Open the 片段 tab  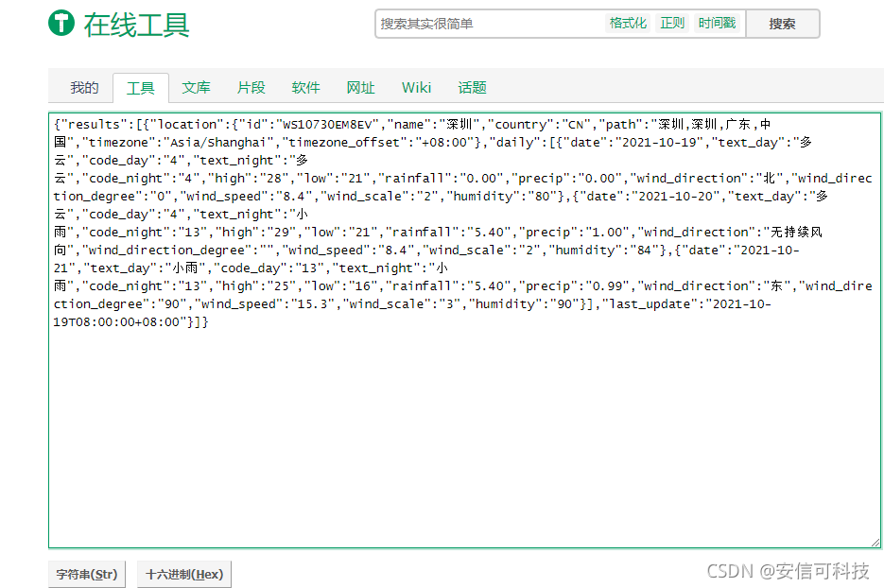click(x=251, y=87)
